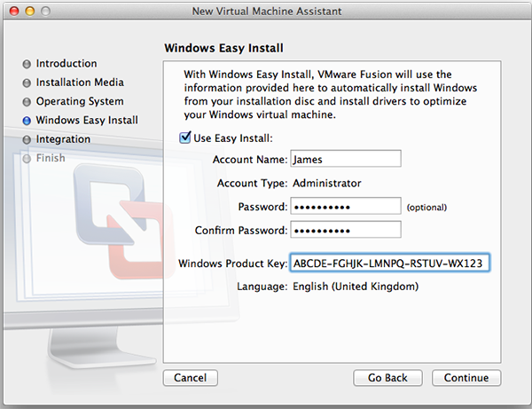Click the Administrator account type text
The width and height of the screenshot is (532, 409).
(x=327, y=184)
